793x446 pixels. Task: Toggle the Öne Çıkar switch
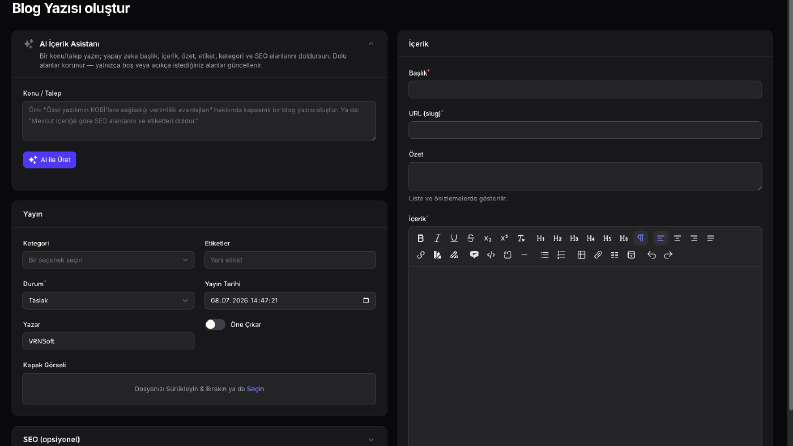215,325
